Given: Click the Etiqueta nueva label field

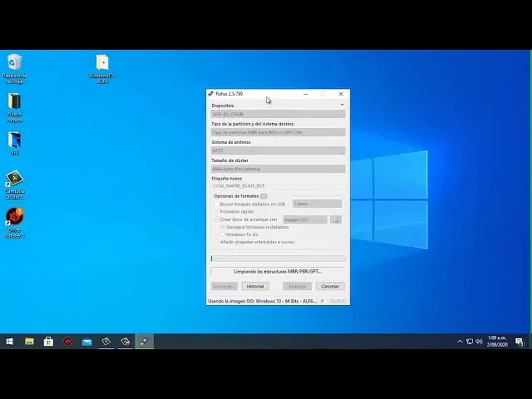Looking at the screenshot, I should (278, 185).
